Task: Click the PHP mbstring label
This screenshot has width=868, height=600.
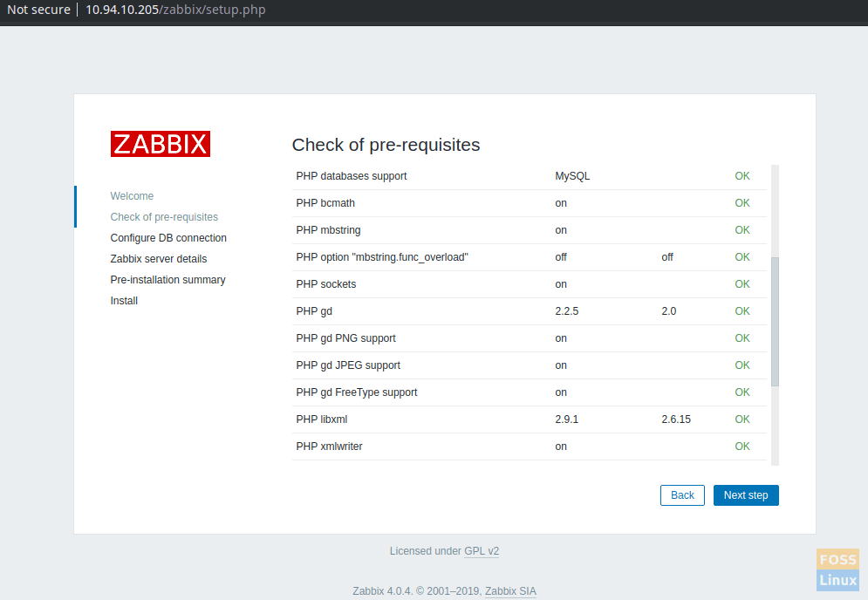Action: 328,230
